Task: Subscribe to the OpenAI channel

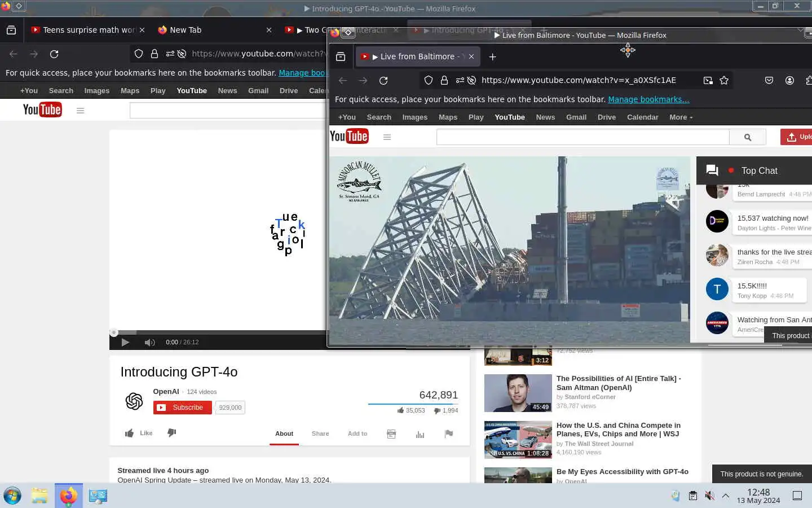Action: (182, 408)
